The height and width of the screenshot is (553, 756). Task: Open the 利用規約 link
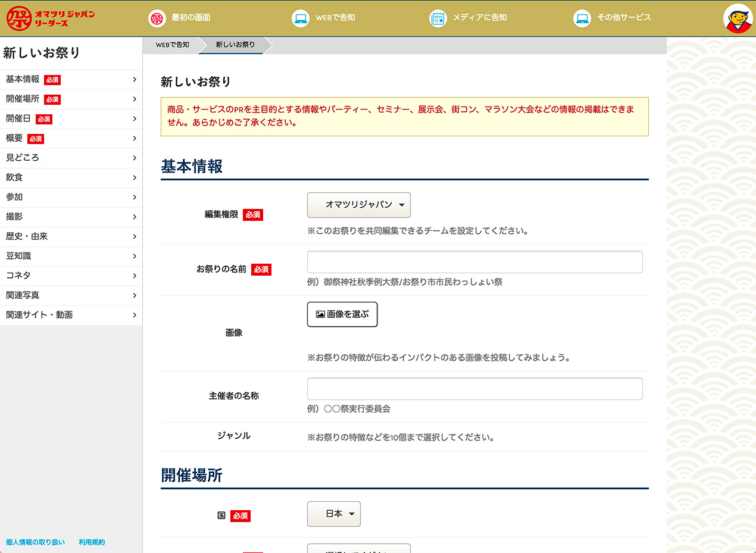[92, 542]
